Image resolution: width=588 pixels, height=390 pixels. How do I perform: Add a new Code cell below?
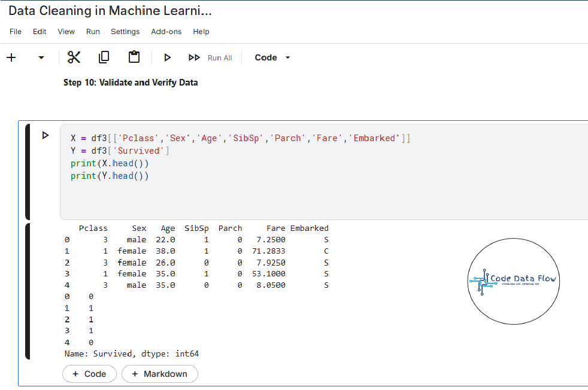pyautogui.click(x=89, y=374)
